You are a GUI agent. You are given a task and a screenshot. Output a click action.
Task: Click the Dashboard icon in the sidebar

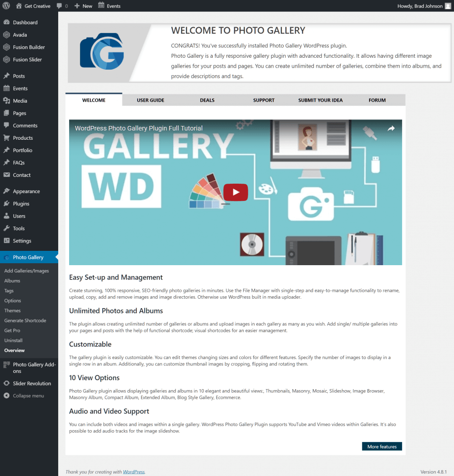pos(6,22)
